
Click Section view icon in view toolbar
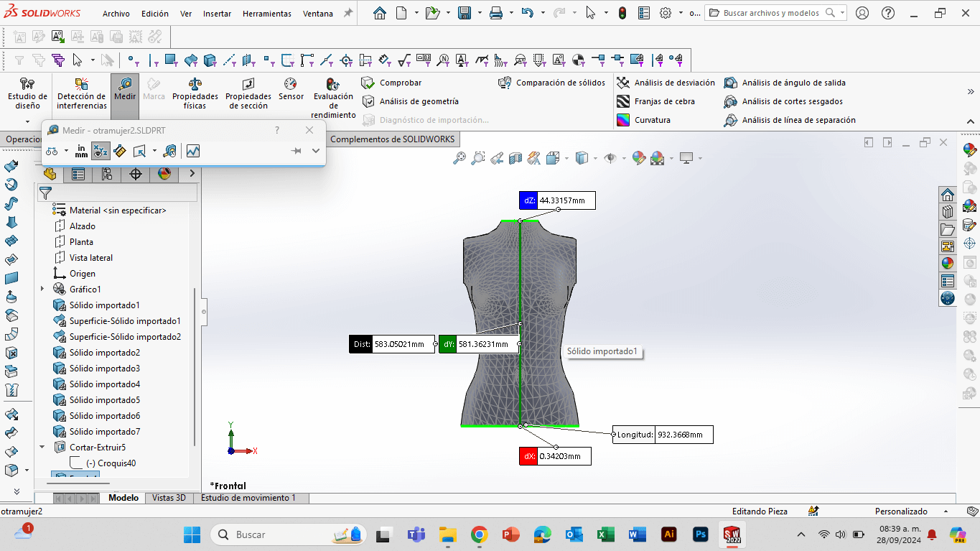[x=515, y=158]
